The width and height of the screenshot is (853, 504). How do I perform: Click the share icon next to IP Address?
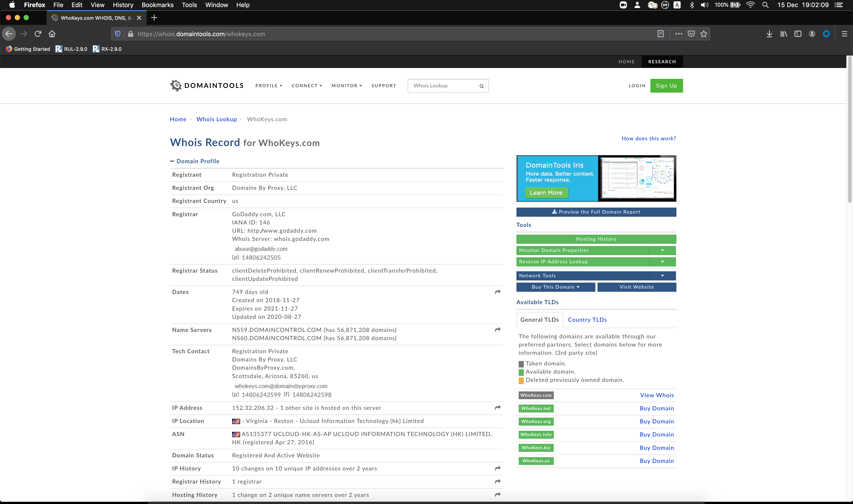point(497,407)
